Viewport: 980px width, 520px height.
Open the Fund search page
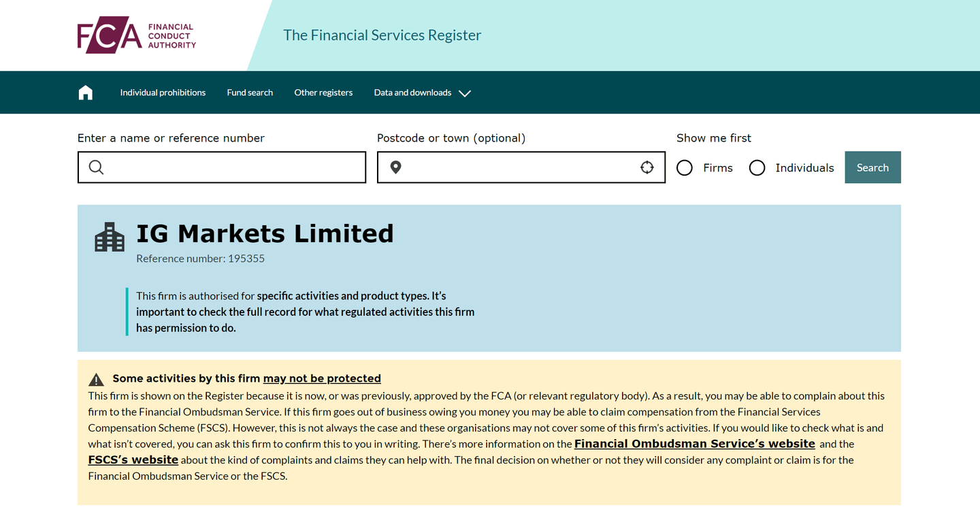click(x=250, y=92)
